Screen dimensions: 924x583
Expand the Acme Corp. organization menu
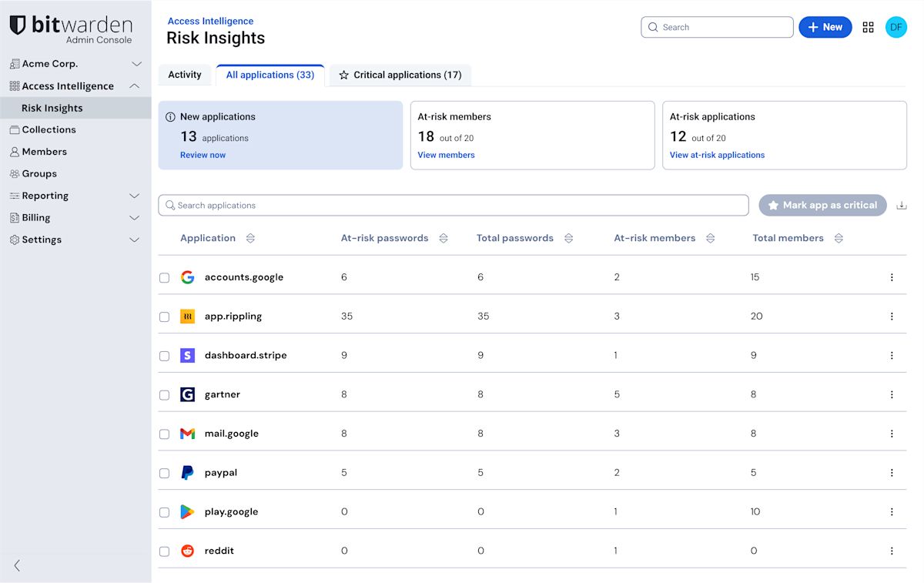coord(136,64)
